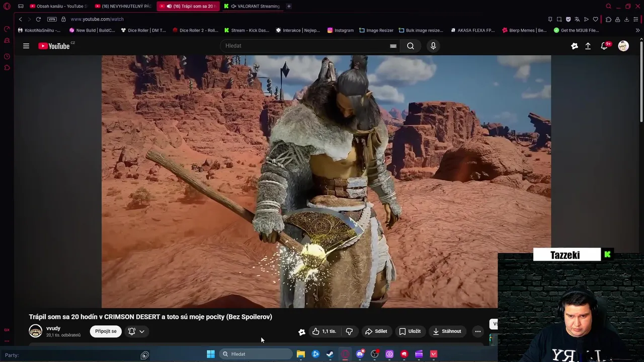Go back with browser back arrow

click(20, 19)
